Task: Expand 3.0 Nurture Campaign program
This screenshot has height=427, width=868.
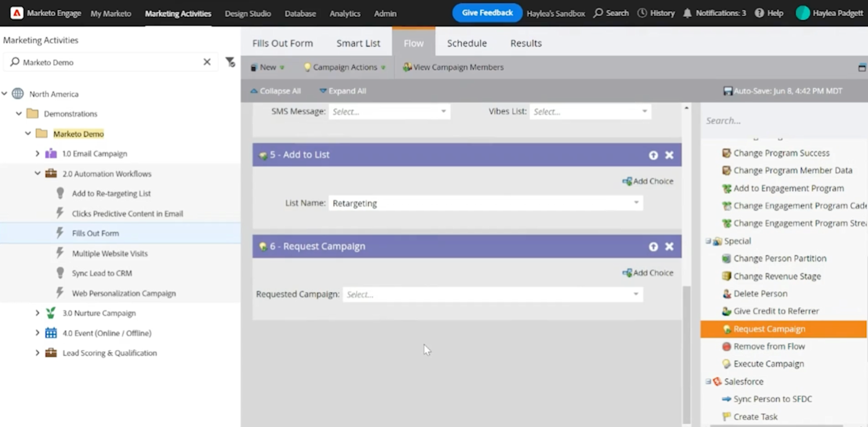Action: 37,313
